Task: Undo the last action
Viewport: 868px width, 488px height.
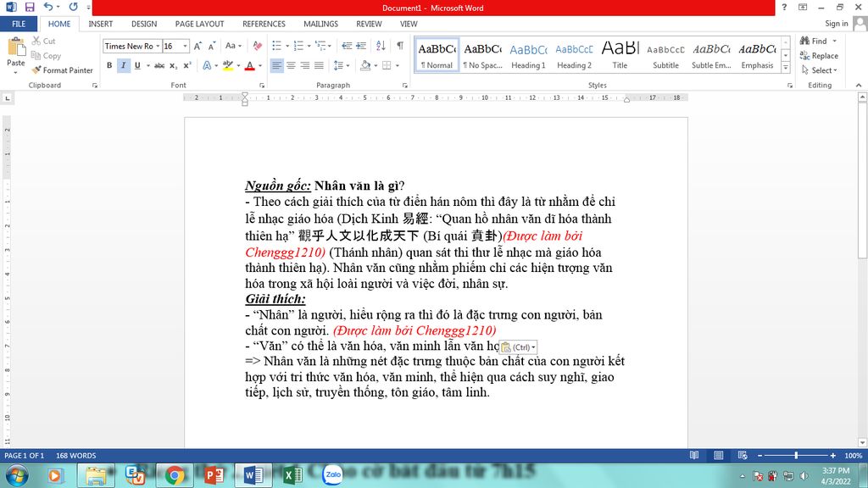Action: [48, 7]
